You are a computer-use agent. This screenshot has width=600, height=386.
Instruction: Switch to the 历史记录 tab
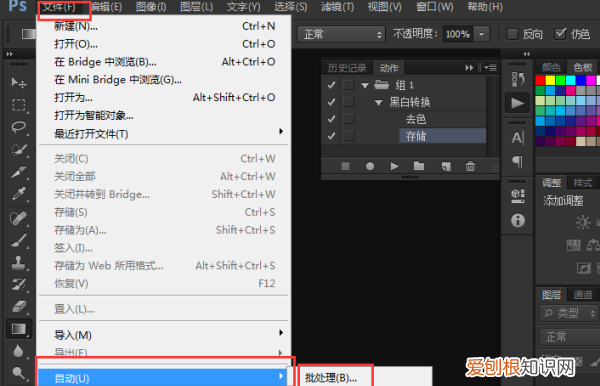pos(347,68)
